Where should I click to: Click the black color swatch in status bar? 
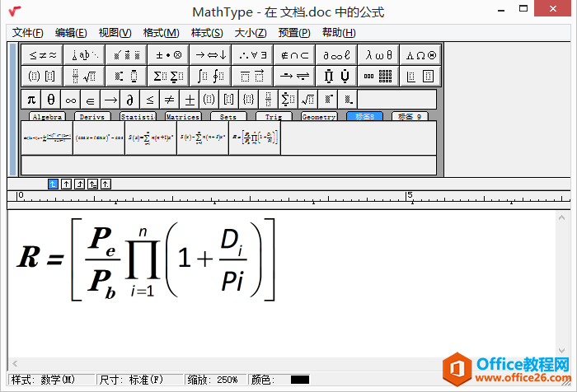coord(299,380)
